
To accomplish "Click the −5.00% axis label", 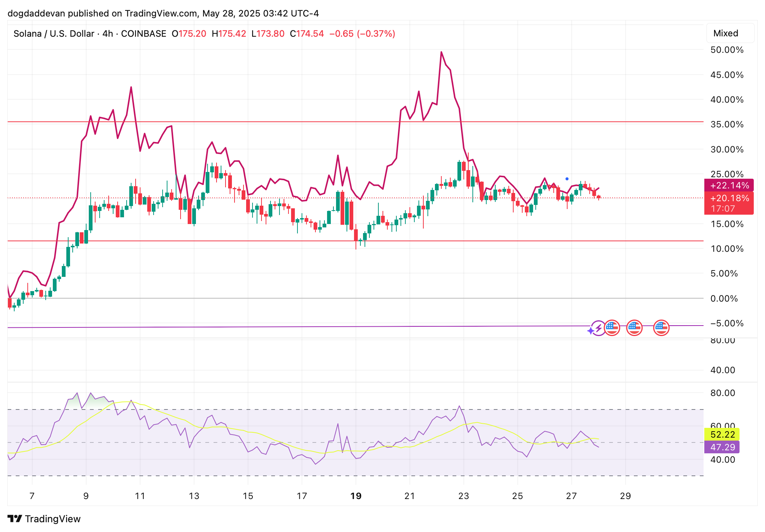I will [x=727, y=323].
